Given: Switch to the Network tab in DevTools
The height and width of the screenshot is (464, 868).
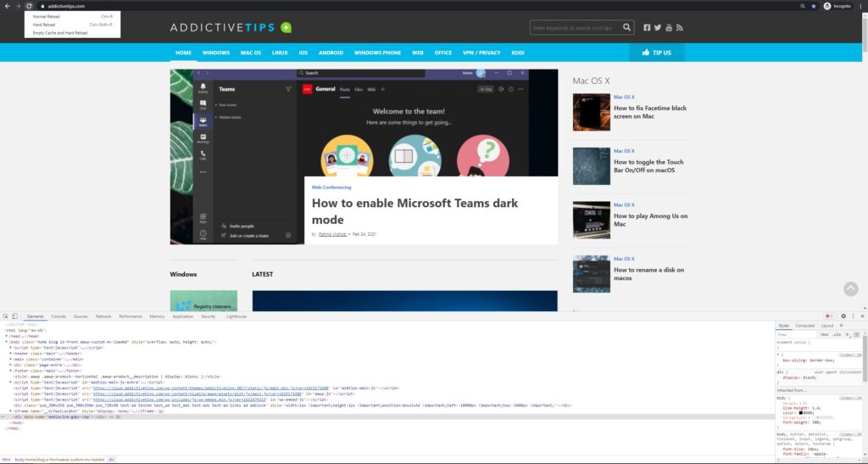Looking at the screenshot, I should pyautogui.click(x=103, y=316).
